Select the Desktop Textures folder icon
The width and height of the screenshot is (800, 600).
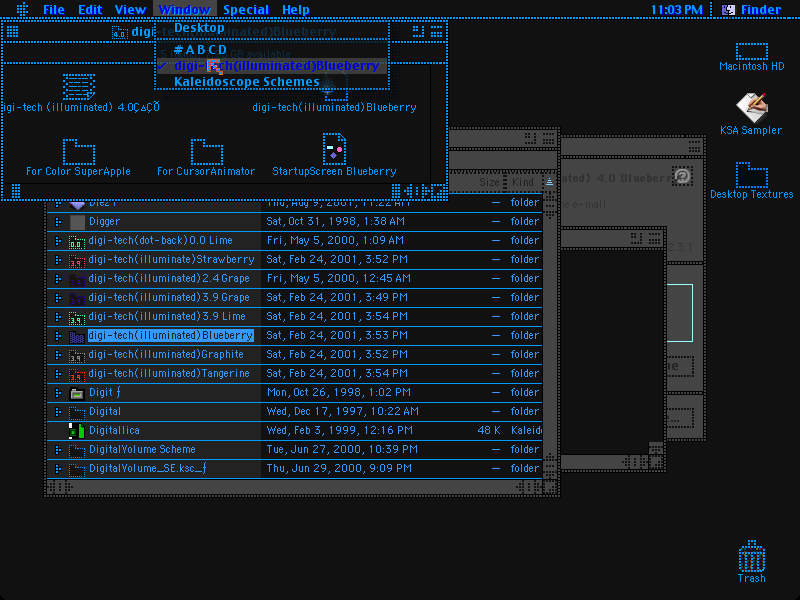click(752, 175)
